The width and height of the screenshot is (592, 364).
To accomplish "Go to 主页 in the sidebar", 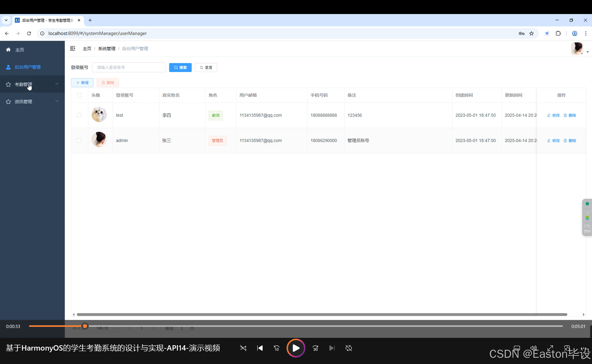I will pyautogui.click(x=19, y=50).
